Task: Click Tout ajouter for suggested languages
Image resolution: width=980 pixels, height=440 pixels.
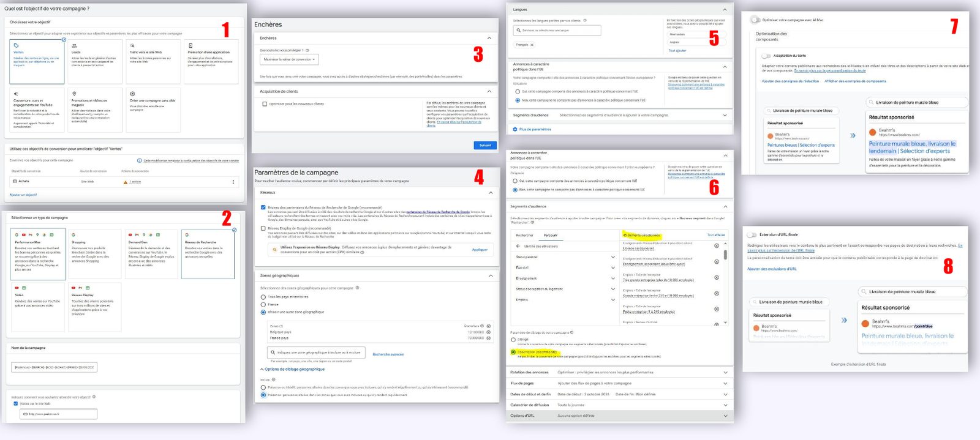Action: pos(677,51)
